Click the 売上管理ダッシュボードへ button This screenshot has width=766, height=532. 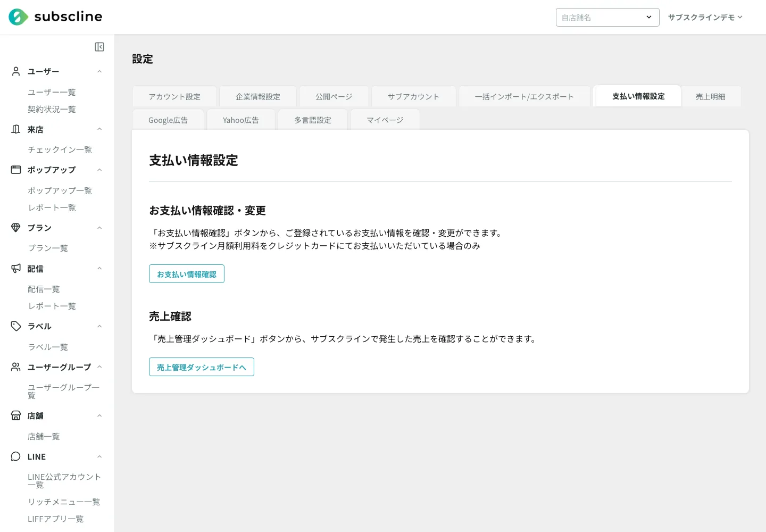[x=202, y=367]
